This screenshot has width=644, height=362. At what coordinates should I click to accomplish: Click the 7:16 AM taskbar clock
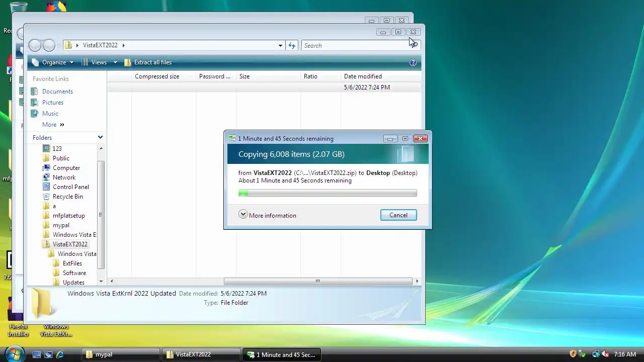tap(625, 354)
